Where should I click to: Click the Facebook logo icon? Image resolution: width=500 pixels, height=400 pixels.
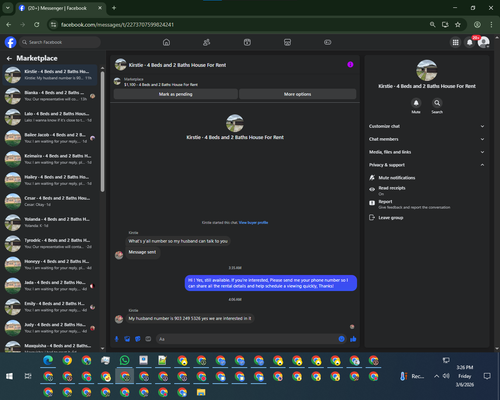coord(11,42)
